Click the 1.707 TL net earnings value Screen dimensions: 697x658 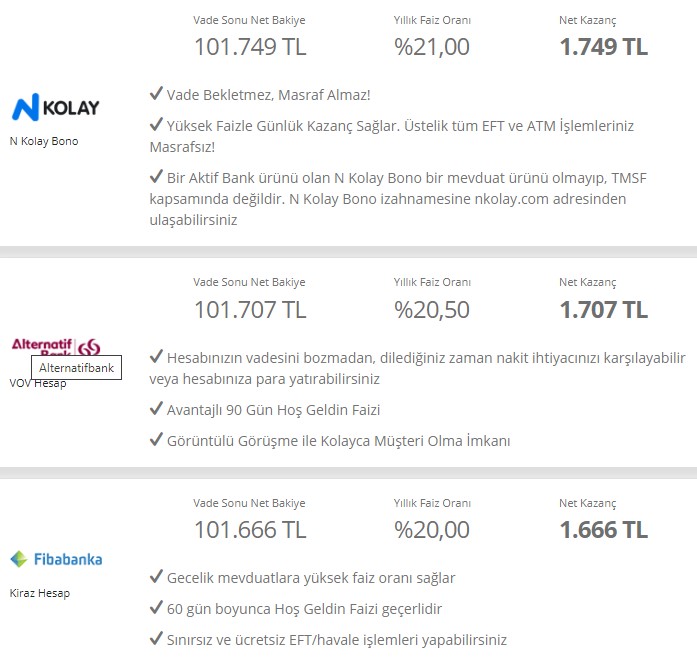(603, 309)
